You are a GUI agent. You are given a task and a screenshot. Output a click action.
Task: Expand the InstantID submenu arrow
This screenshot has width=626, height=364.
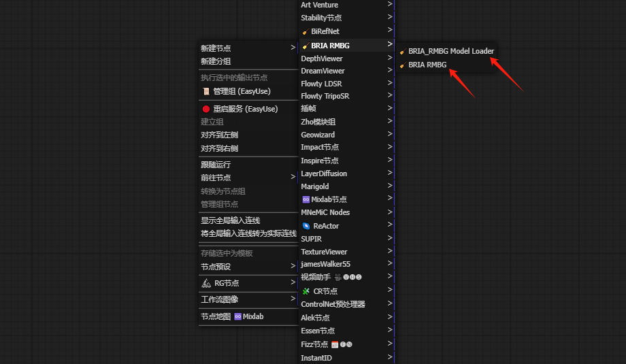tap(390, 357)
